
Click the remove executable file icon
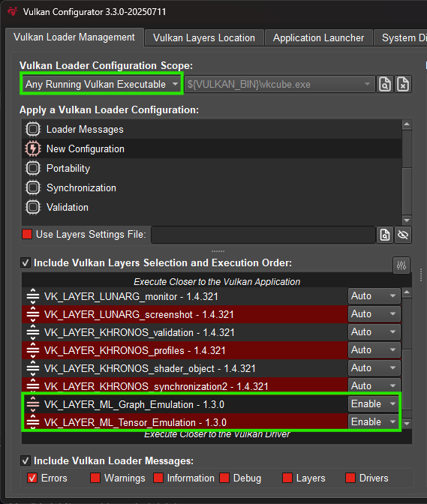403,84
